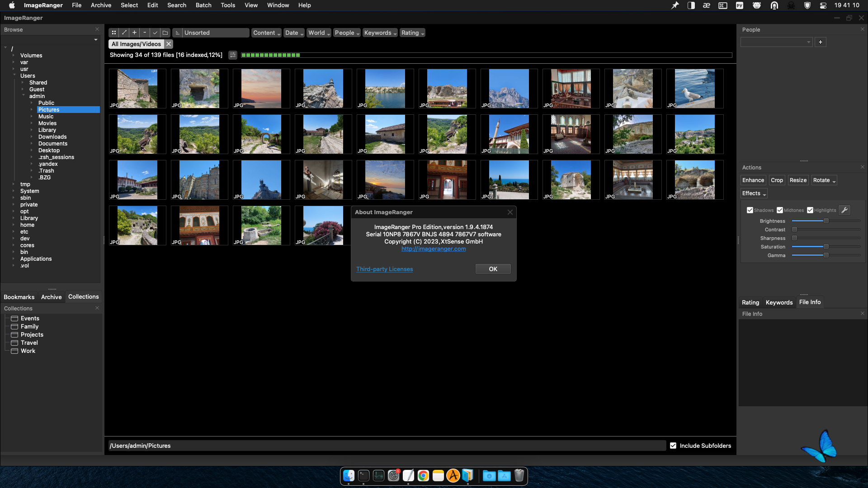Image resolution: width=868 pixels, height=488 pixels.
Task: Click the minus icon in thumbnail toolbar
Action: (x=145, y=33)
